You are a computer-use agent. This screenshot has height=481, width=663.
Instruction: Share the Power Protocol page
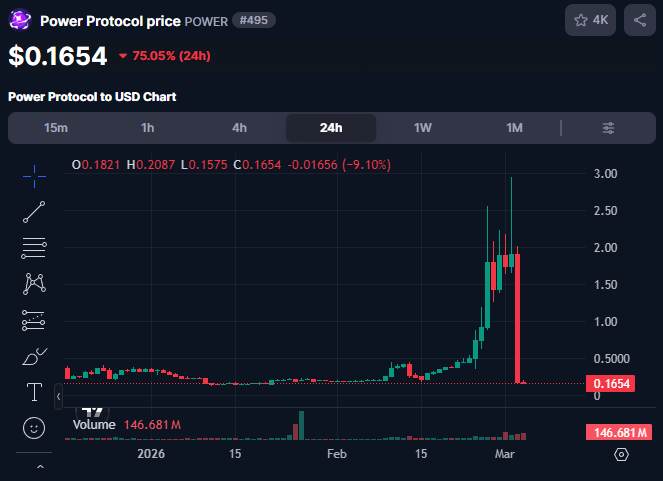tap(640, 20)
